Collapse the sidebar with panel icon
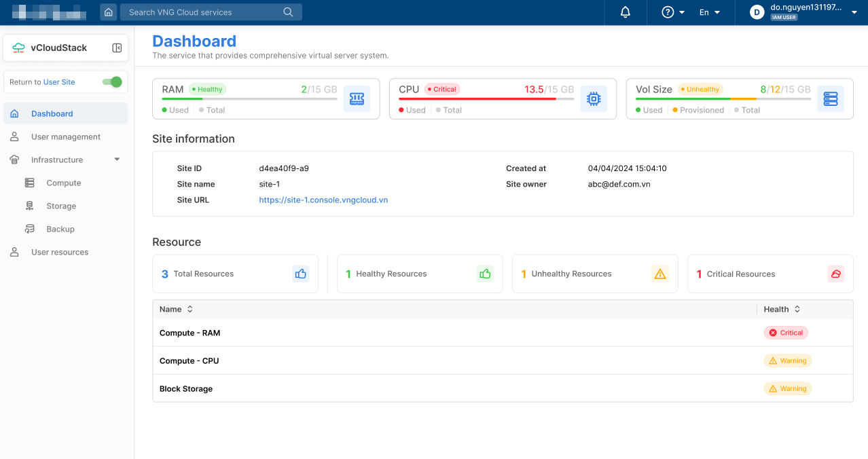The height and width of the screenshot is (459, 868). click(117, 48)
